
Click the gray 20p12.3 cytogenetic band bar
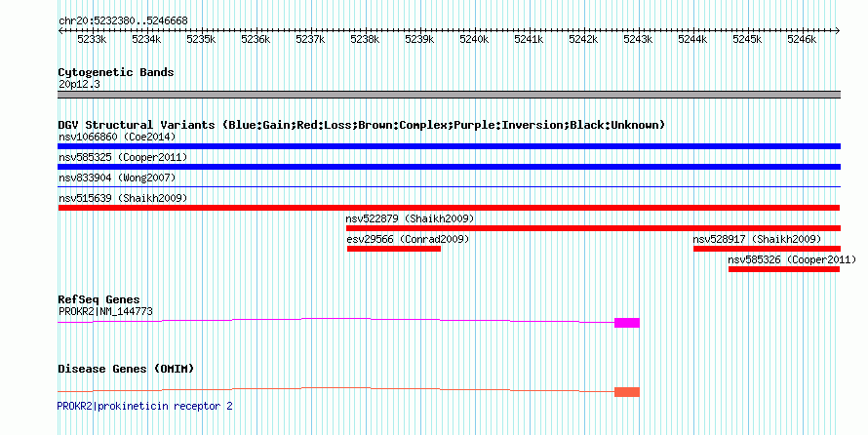tap(449, 95)
